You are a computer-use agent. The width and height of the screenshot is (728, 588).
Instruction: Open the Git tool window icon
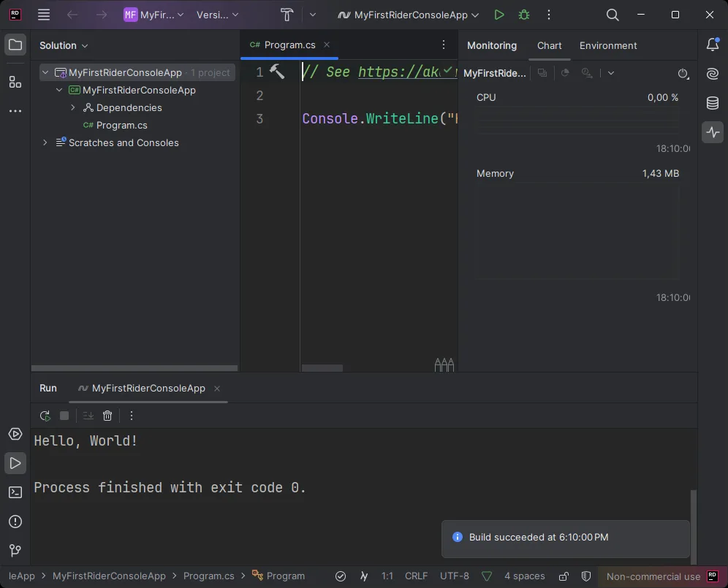pyautogui.click(x=15, y=551)
